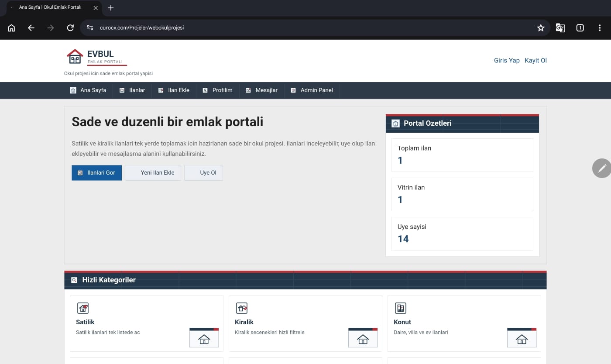Image resolution: width=611 pixels, height=364 pixels.
Task: Click the EVBUL house logo icon
Action: pyautogui.click(x=75, y=57)
